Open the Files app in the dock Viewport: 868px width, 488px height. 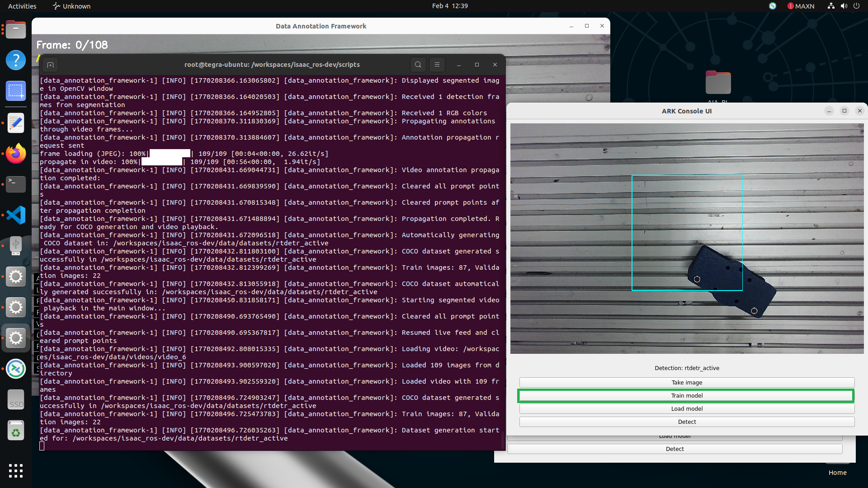tap(16, 29)
